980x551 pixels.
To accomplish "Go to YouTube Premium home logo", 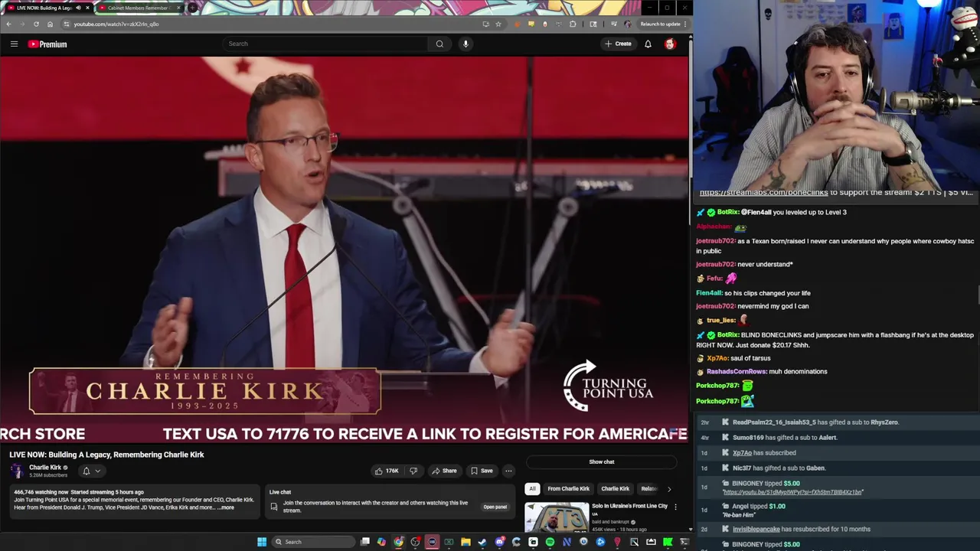I will point(47,44).
